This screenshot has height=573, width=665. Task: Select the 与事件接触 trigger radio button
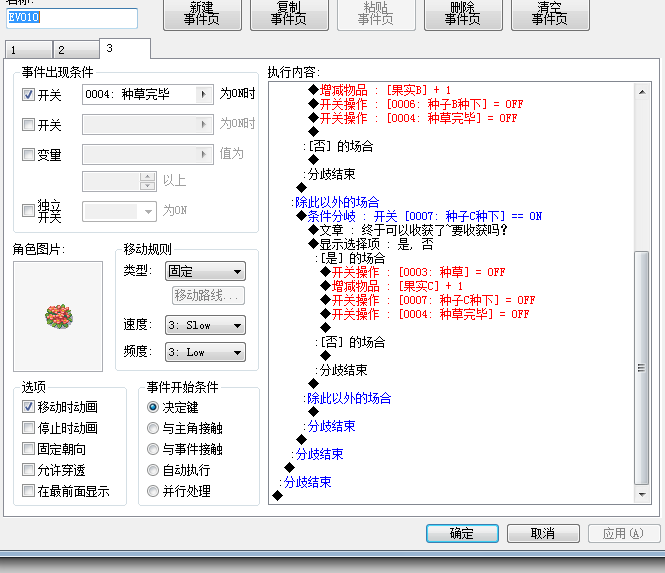(153, 449)
